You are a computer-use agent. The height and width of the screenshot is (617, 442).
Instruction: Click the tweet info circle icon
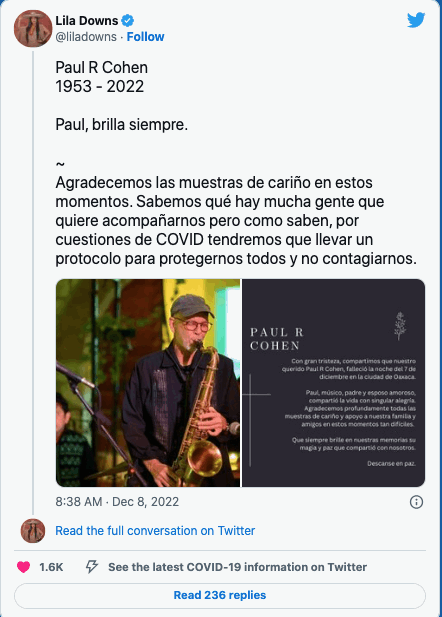click(416, 502)
